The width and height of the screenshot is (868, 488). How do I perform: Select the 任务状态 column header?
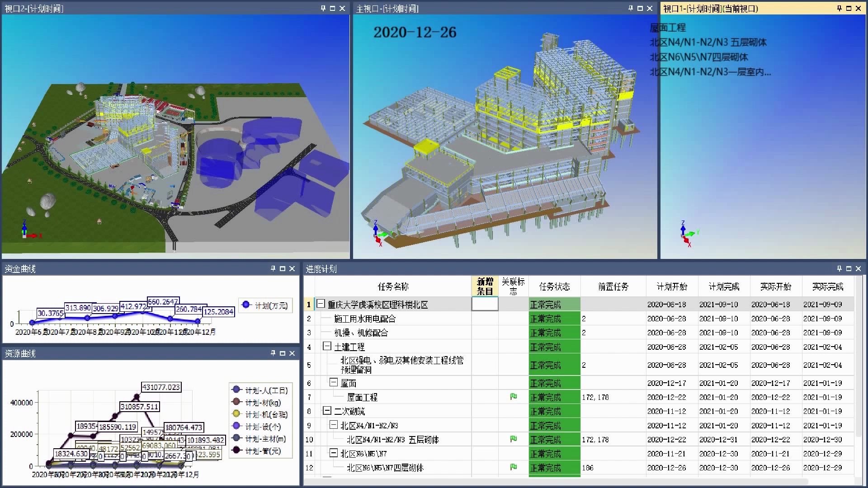[554, 286]
